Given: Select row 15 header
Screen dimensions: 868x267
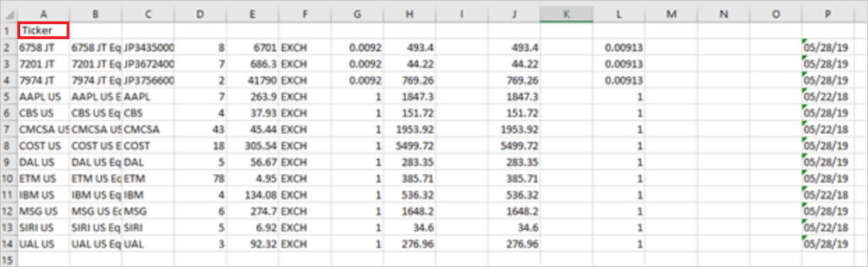Looking at the screenshot, I should 9,260.
